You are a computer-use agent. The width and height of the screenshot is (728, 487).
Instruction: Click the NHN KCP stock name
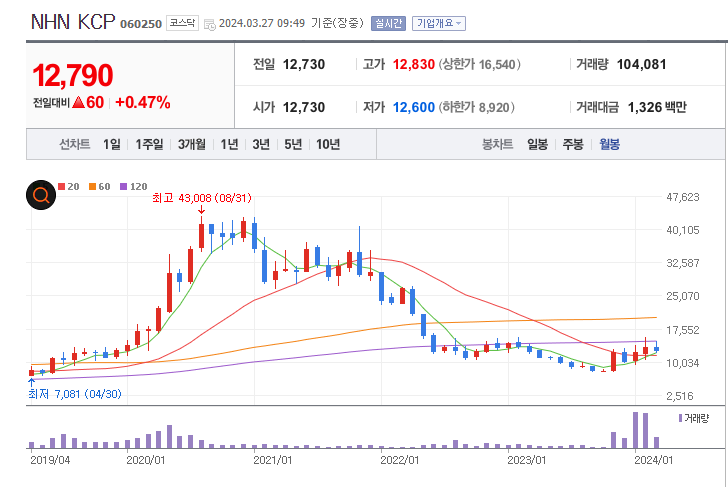coord(73,22)
